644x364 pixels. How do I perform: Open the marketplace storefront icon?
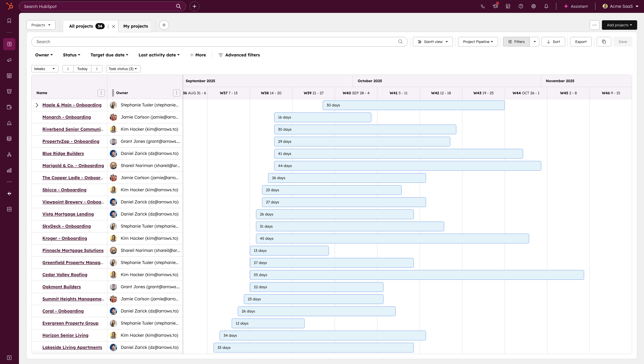[x=508, y=6]
